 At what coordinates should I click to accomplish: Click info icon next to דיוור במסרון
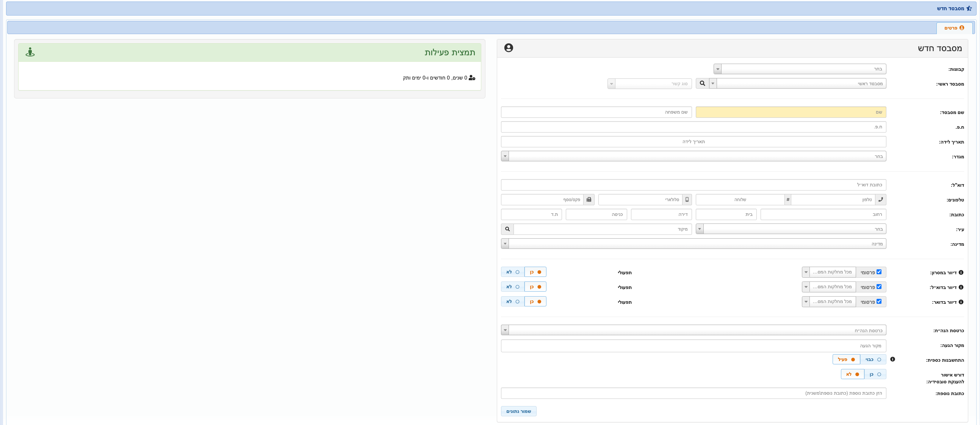tap(961, 272)
